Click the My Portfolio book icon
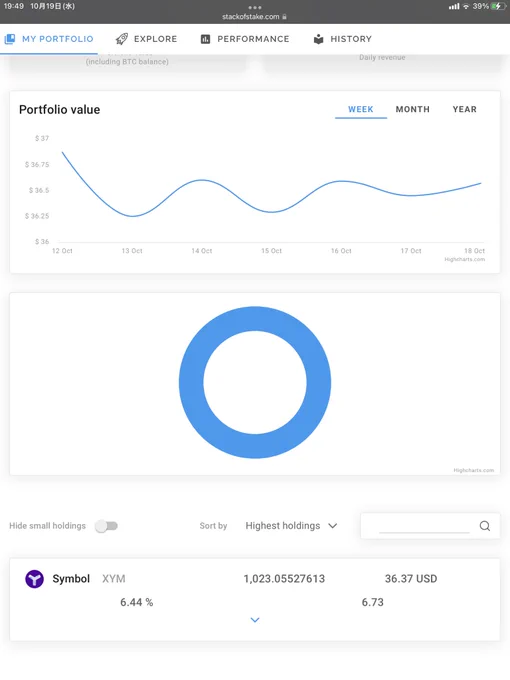 [x=10, y=39]
